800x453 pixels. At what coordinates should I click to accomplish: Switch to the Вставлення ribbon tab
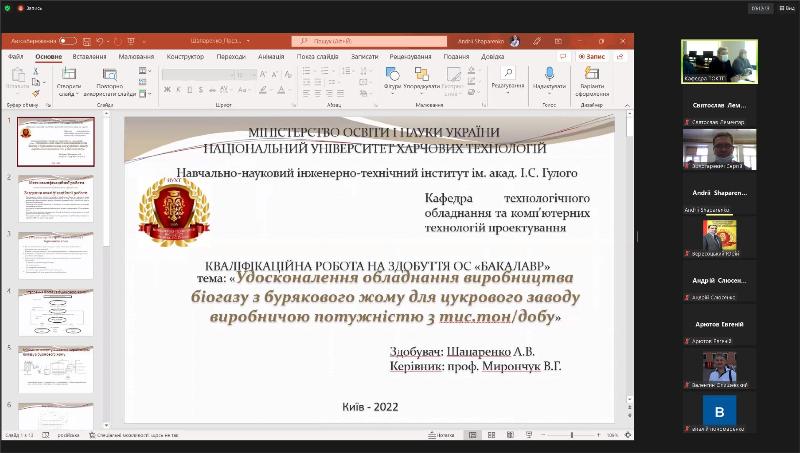pos(89,57)
